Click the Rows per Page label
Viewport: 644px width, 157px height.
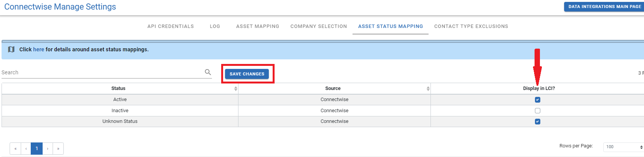coord(576,146)
